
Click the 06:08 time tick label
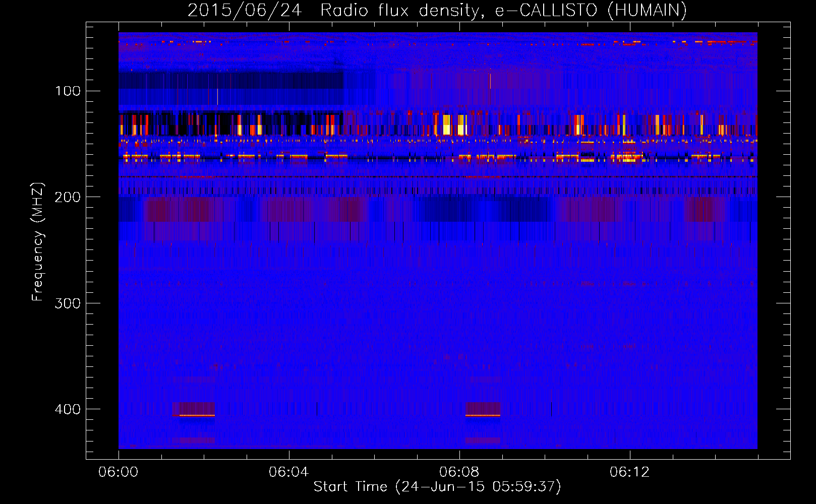[459, 472]
